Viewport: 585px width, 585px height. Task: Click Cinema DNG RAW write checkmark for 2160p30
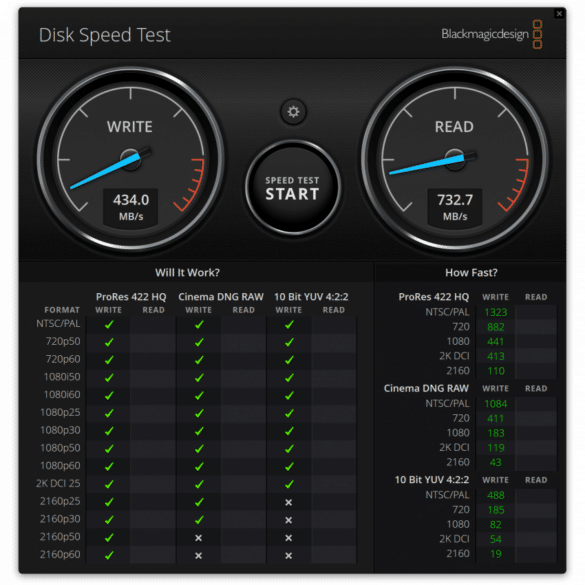point(199,520)
